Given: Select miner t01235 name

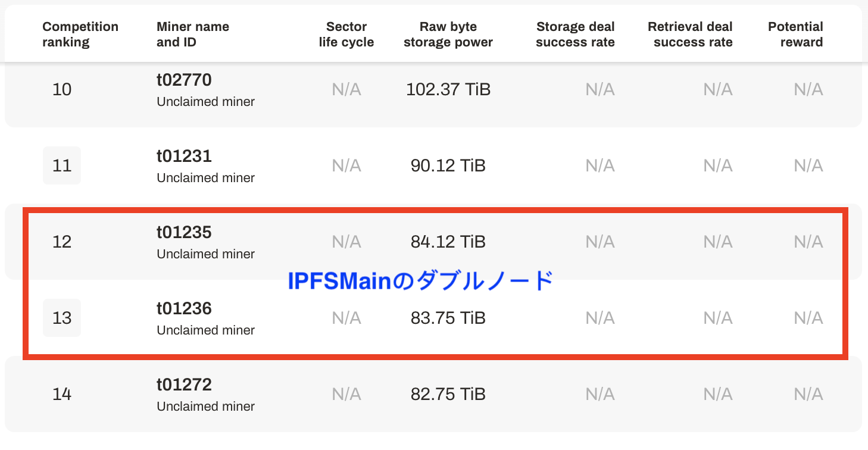Looking at the screenshot, I should tap(184, 232).
